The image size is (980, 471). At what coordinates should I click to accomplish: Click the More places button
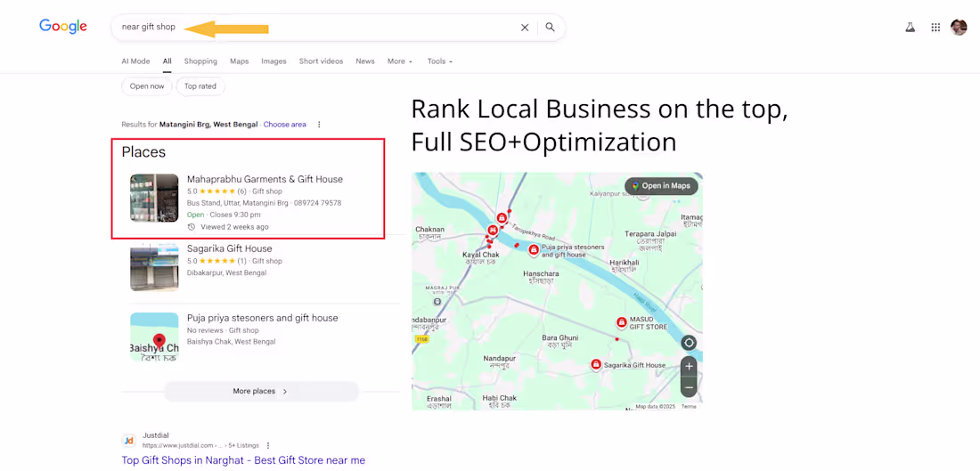pos(261,391)
